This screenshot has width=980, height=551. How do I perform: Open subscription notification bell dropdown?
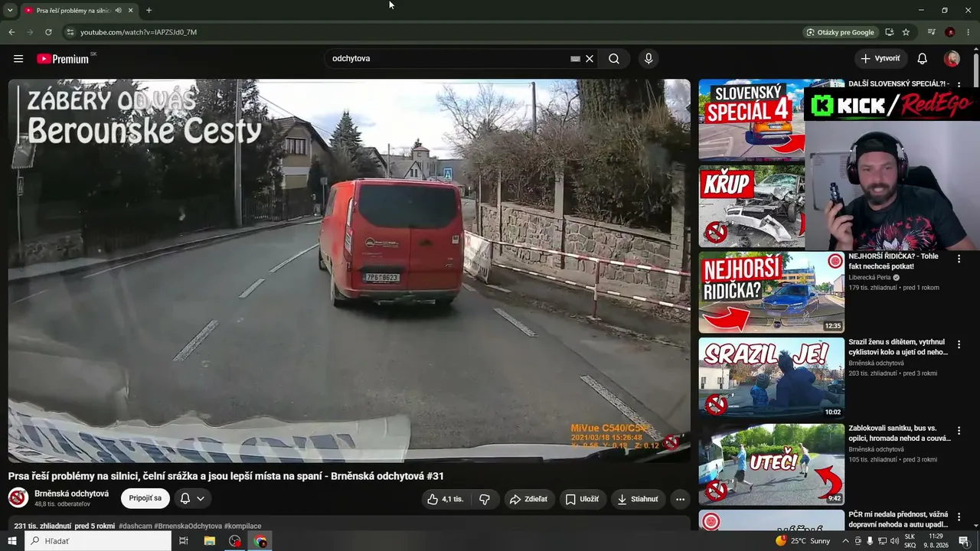click(x=193, y=498)
